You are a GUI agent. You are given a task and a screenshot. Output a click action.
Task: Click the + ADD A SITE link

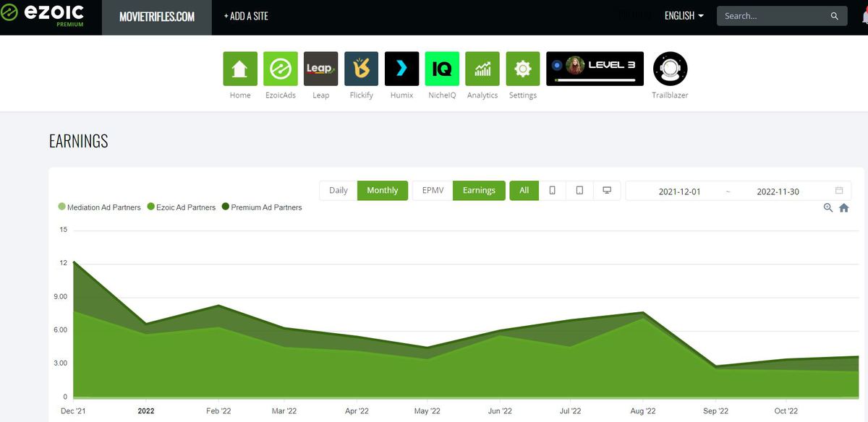coord(246,16)
